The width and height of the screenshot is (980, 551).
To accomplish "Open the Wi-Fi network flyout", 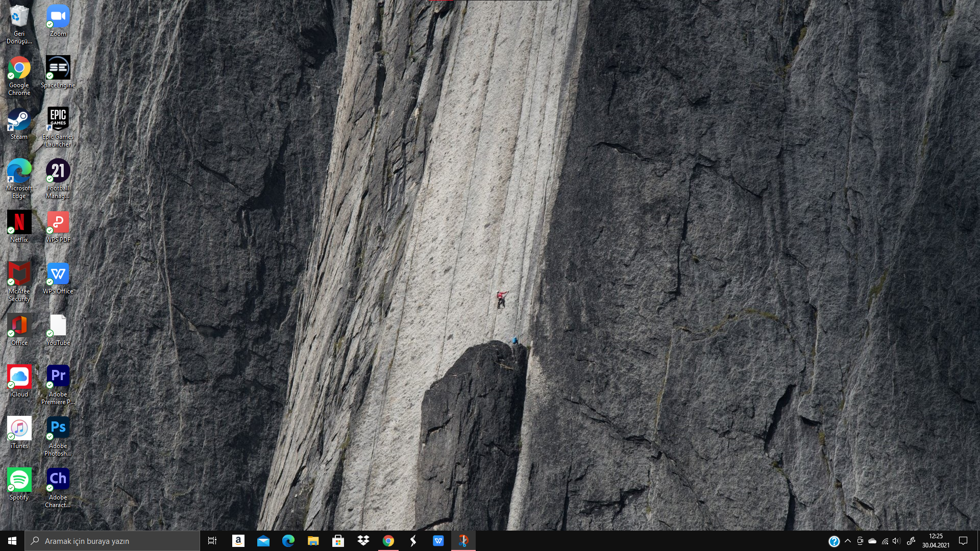I will tap(885, 541).
